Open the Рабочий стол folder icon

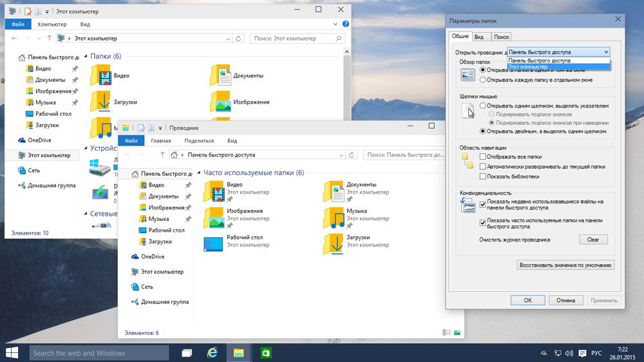pyautogui.click(x=213, y=243)
